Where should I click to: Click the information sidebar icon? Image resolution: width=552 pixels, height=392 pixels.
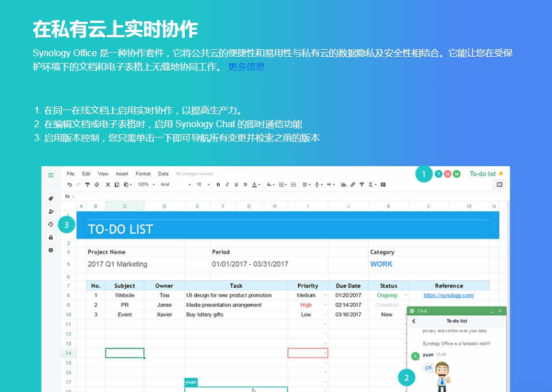click(x=50, y=250)
